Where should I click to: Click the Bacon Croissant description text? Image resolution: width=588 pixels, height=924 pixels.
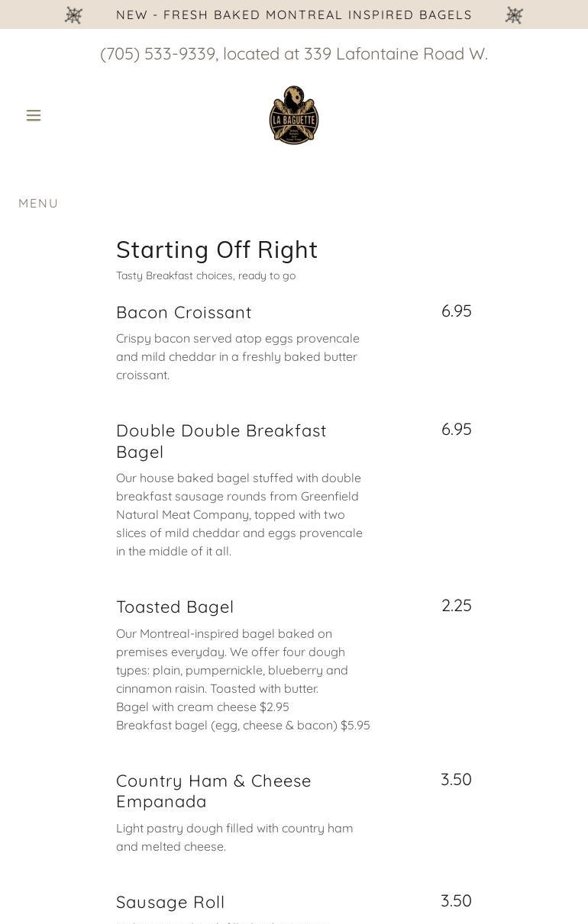click(x=237, y=356)
